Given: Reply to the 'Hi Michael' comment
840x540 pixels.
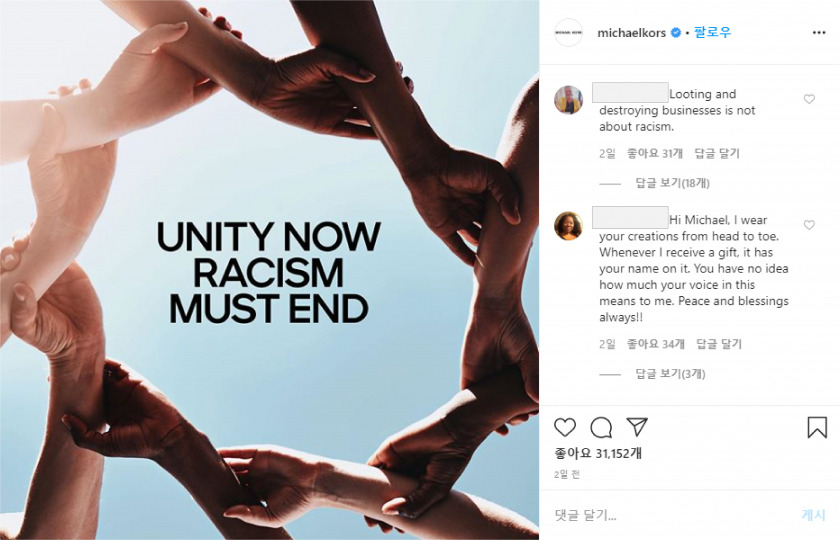Looking at the screenshot, I should (x=719, y=344).
